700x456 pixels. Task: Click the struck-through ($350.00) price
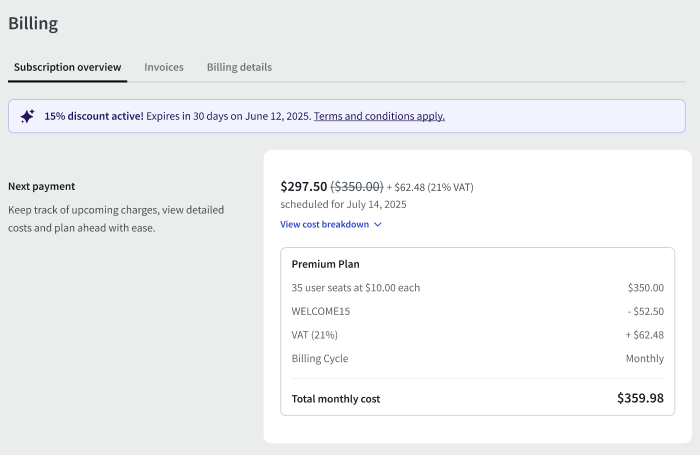(x=357, y=186)
